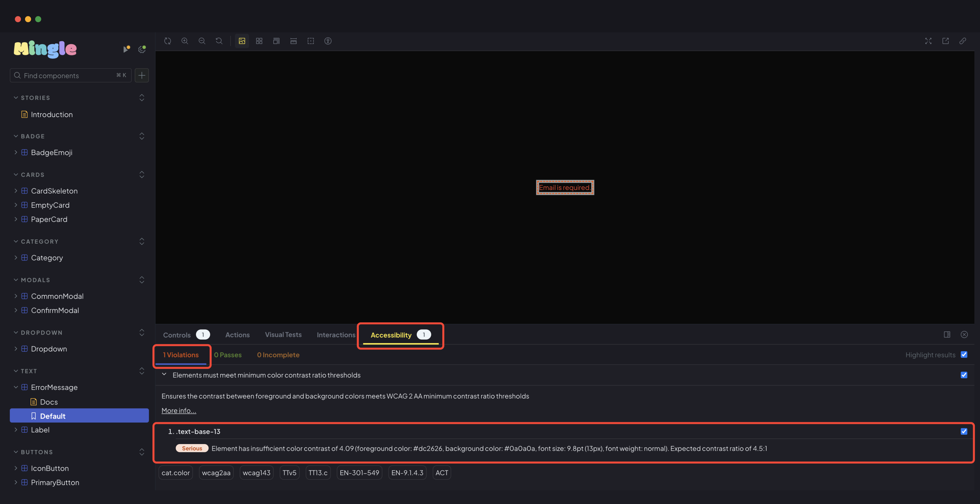
Task: Select the 1 Violations filter button
Action: [x=181, y=355]
